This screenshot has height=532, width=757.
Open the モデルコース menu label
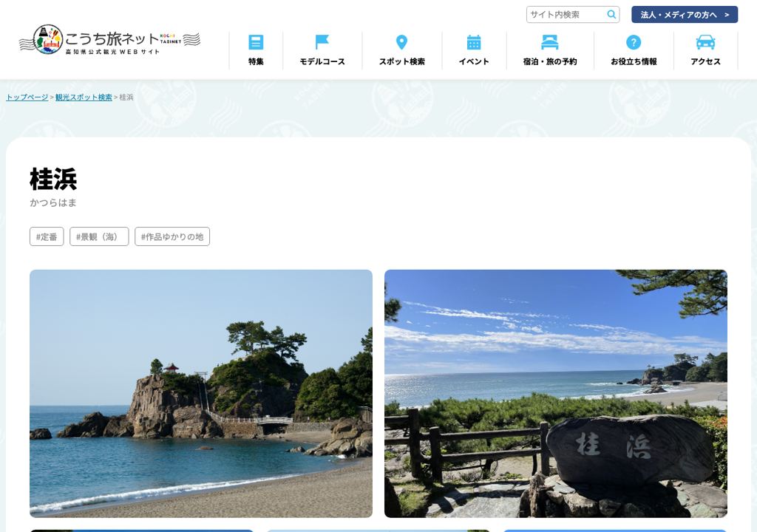click(x=322, y=62)
